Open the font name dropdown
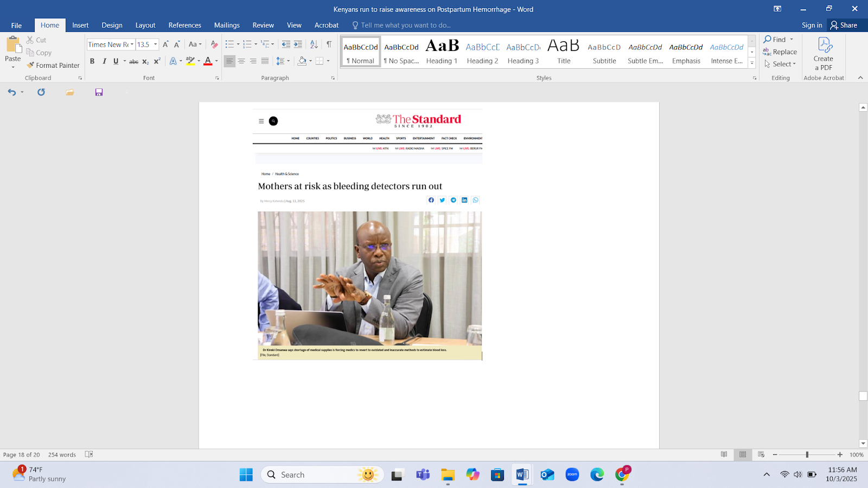The height and width of the screenshot is (488, 868). (132, 44)
